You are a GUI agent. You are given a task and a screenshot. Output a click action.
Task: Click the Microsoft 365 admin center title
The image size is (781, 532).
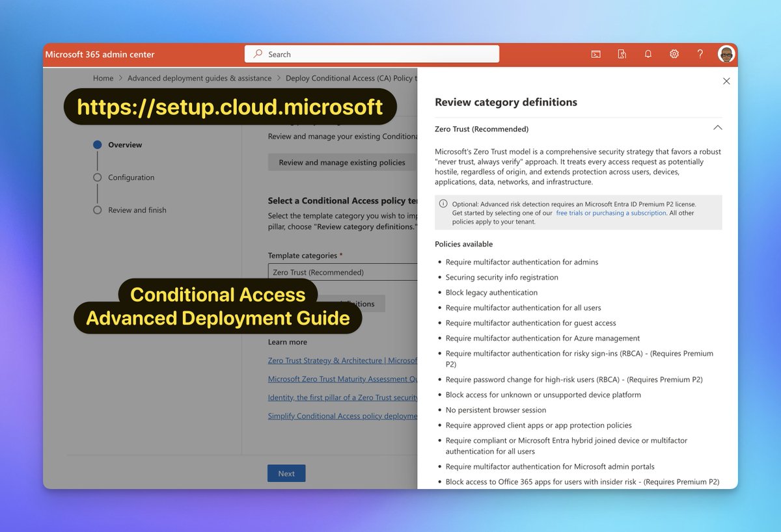click(100, 55)
